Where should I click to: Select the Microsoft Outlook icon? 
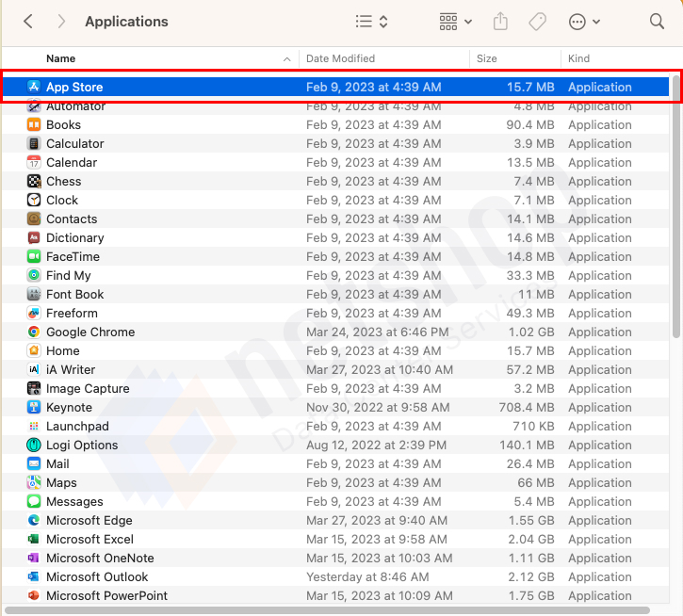coord(34,576)
